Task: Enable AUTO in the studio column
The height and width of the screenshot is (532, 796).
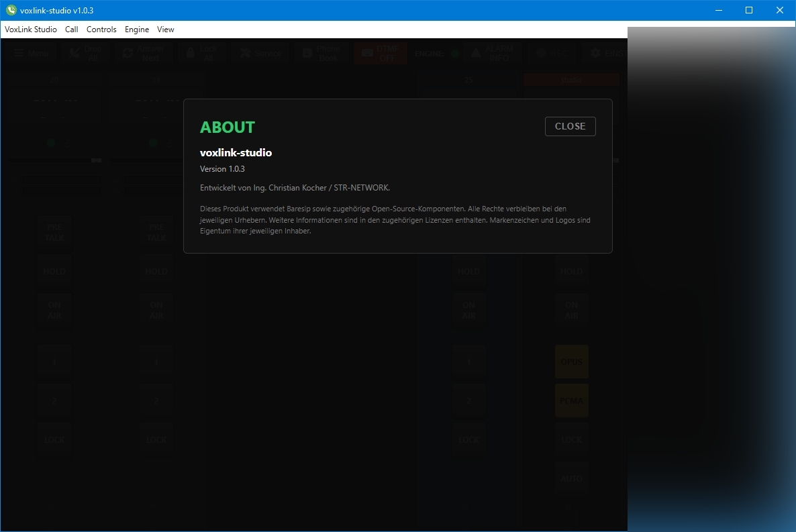Action: pyautogui.click(x=571, y=479)
